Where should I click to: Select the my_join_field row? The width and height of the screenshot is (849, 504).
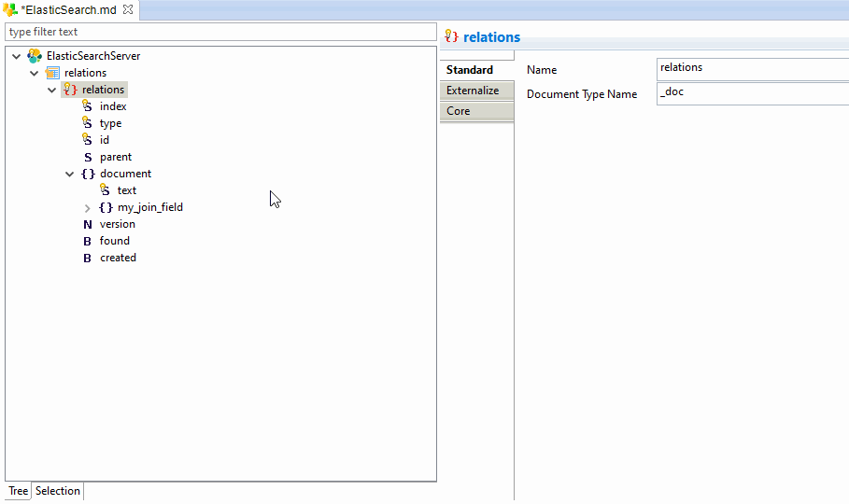150,207
